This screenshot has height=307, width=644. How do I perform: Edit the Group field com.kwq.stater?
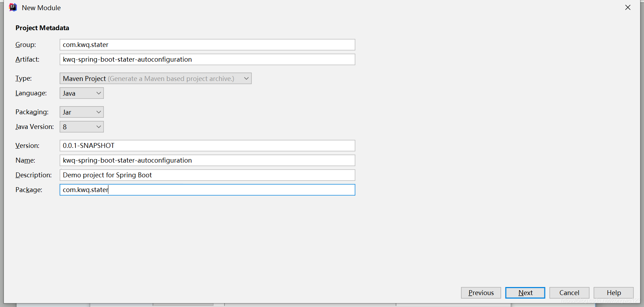click(x=207, y=45)
